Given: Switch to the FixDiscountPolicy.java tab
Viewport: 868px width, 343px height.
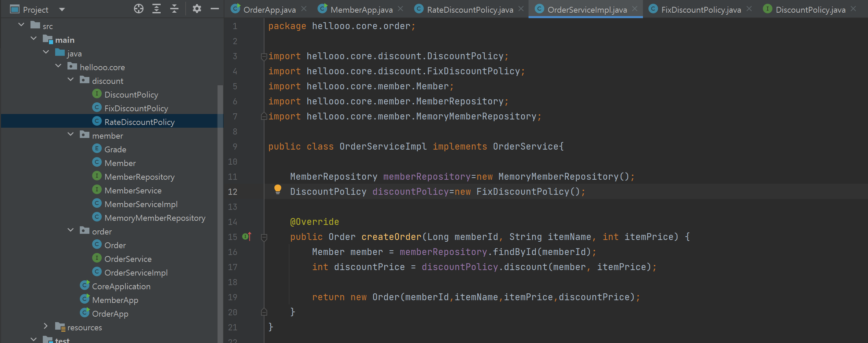Looking at the screenshot, I should tap(701, 10).
